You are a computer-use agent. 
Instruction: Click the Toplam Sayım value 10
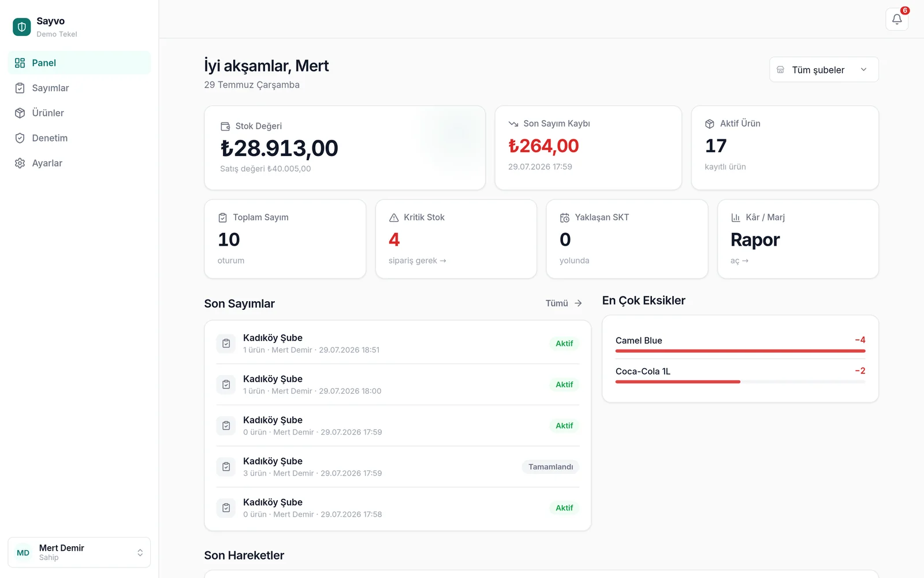point(229,239)
